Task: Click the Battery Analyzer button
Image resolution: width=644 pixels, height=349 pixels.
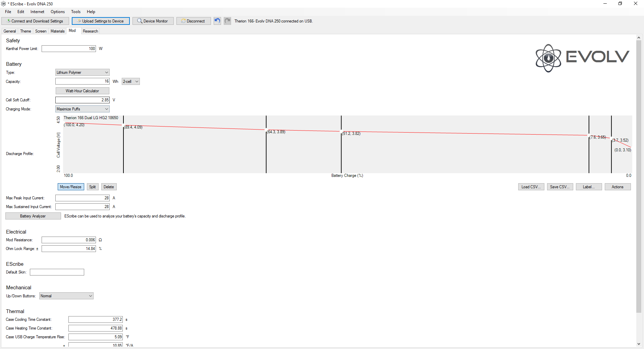Action: [x=33, y=216]
